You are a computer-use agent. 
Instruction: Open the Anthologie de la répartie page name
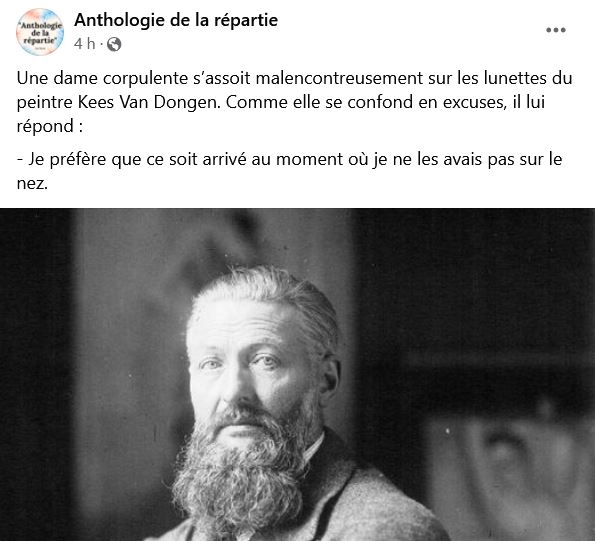(176, 20)
